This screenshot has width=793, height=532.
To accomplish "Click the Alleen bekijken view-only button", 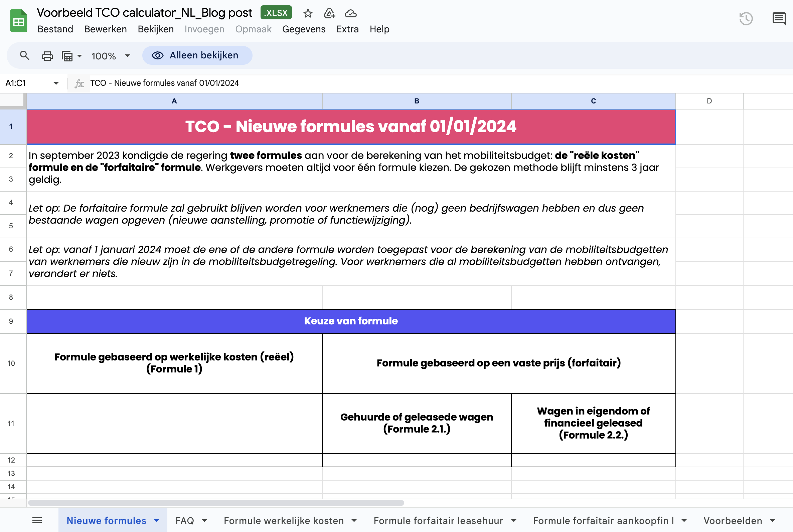I will click(x=197, y=55).
